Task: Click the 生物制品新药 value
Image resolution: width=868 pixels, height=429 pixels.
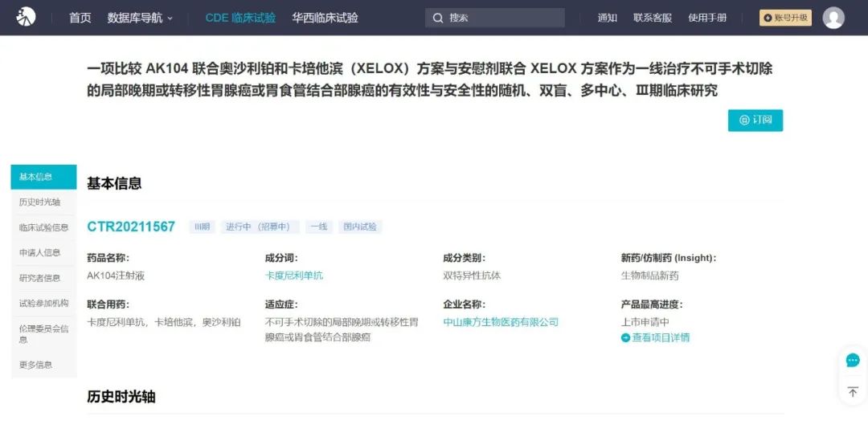Action: pos(650,276)
